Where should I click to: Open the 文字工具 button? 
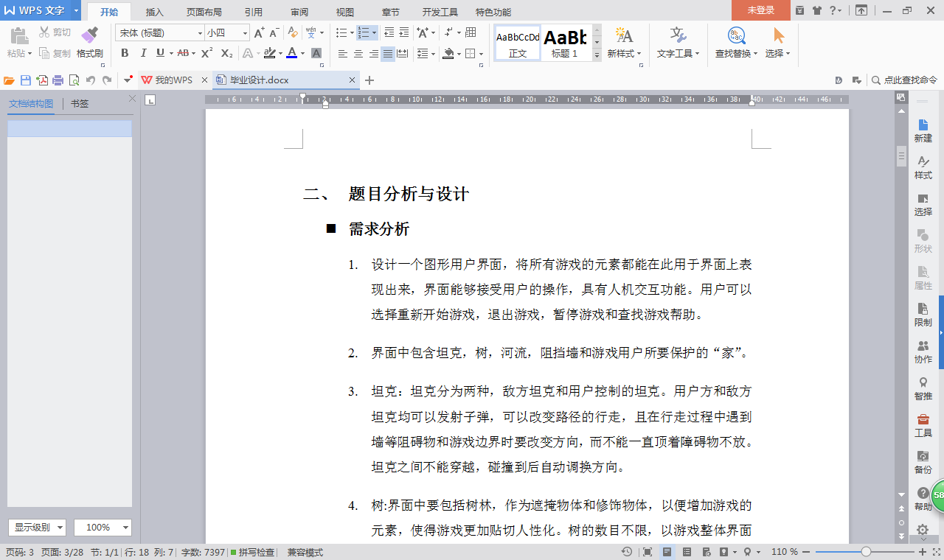point(678,43)
